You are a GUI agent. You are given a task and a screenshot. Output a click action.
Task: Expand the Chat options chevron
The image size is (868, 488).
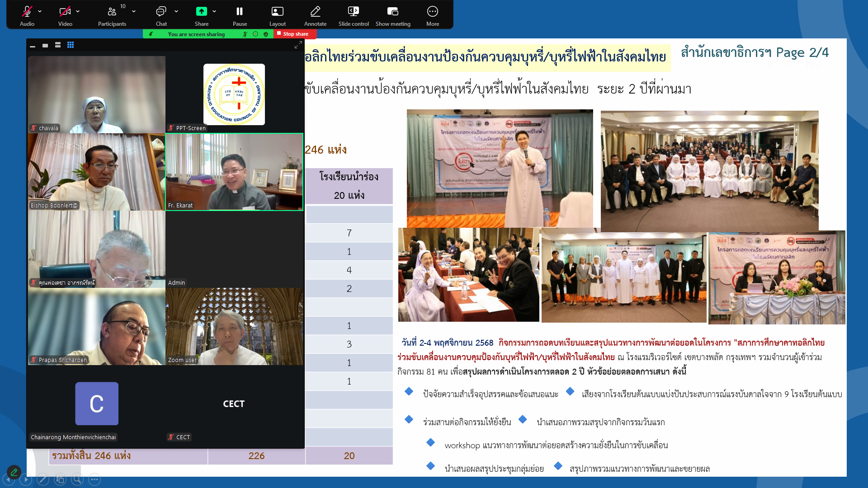[176, 11]
